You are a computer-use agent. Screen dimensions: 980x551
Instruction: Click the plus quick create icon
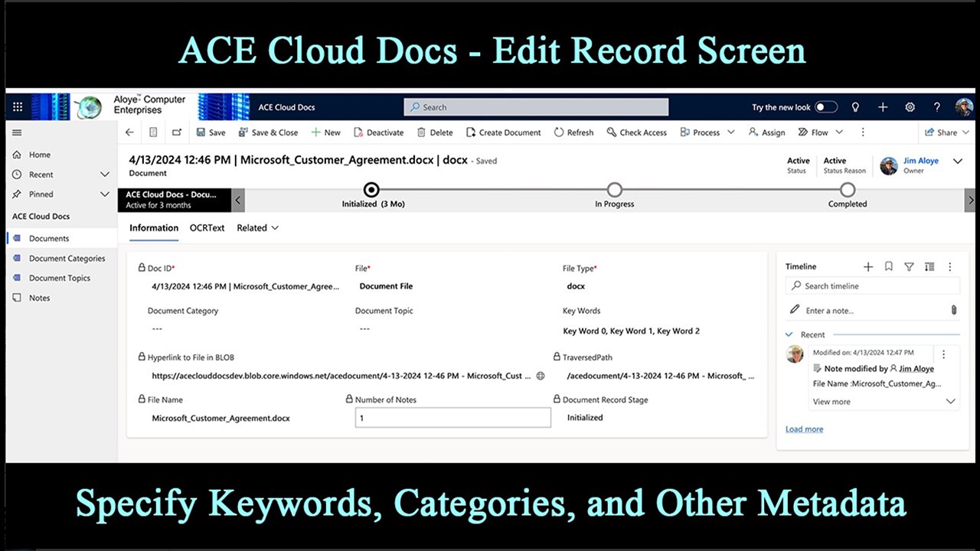[x=883, y=107]
